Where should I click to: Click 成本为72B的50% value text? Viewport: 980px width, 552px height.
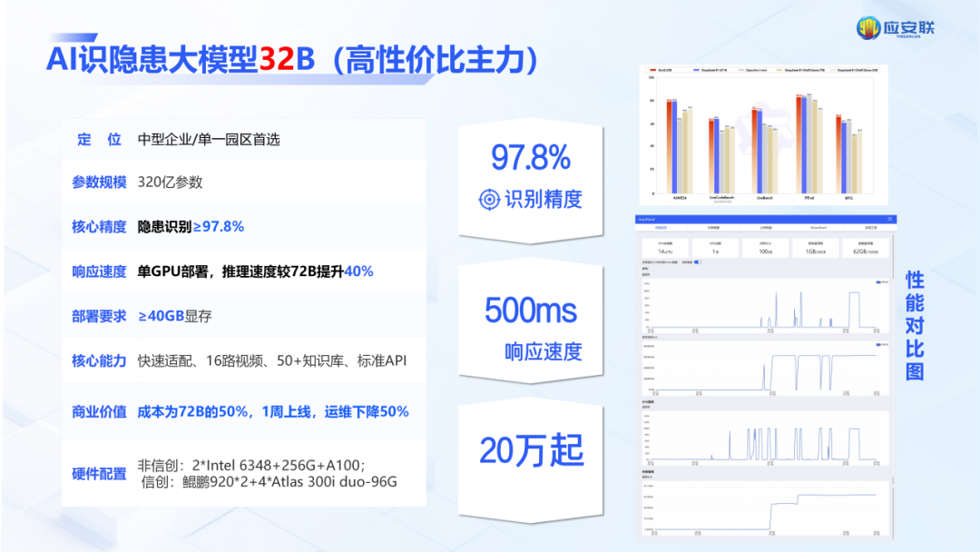(273, 412)
